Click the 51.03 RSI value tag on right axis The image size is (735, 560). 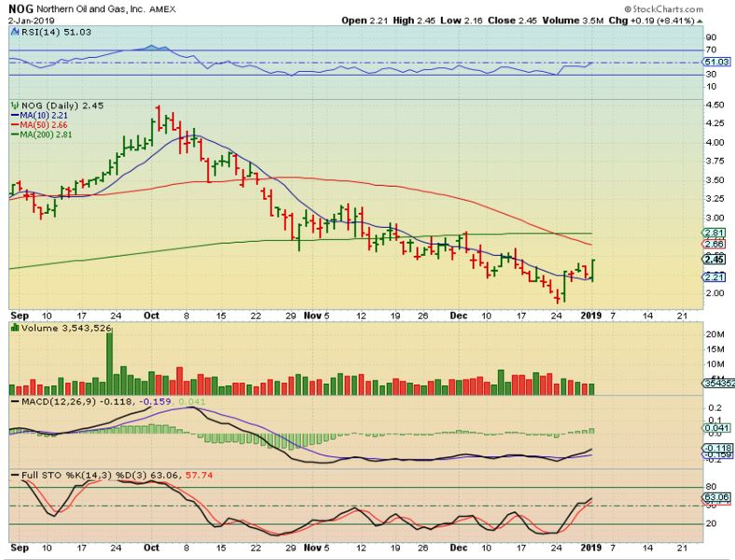pyautogui.click(x=715, y=62)
